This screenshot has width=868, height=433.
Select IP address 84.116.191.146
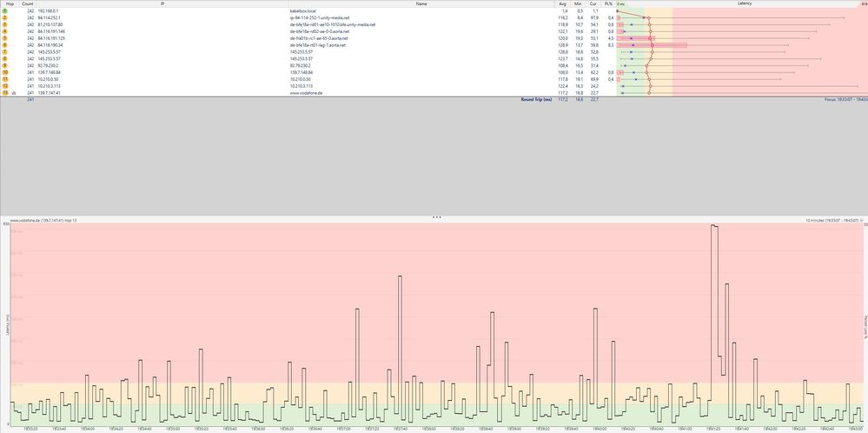pyautogui.click(x=53, y=31)
